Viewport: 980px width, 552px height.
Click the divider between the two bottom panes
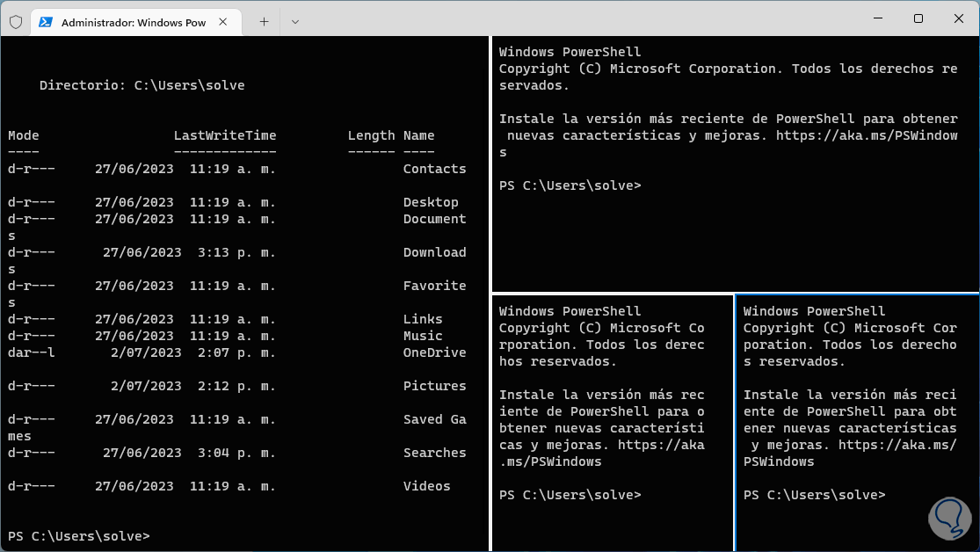coord(734,422)
